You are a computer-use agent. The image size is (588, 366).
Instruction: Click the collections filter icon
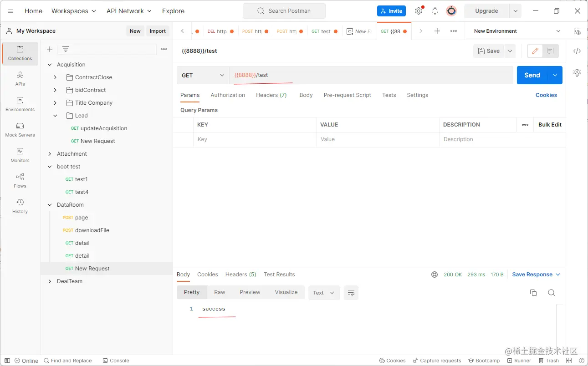[66, 49]
